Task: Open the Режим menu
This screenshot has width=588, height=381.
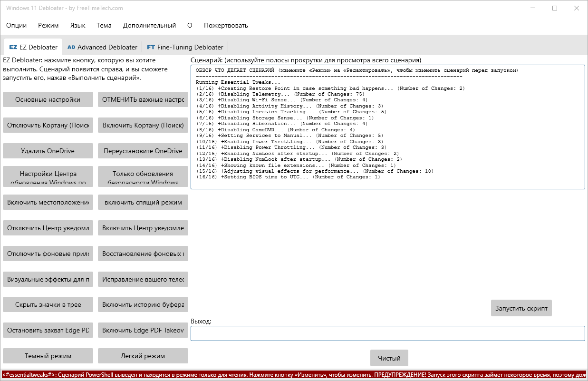Action: [48, 25]
